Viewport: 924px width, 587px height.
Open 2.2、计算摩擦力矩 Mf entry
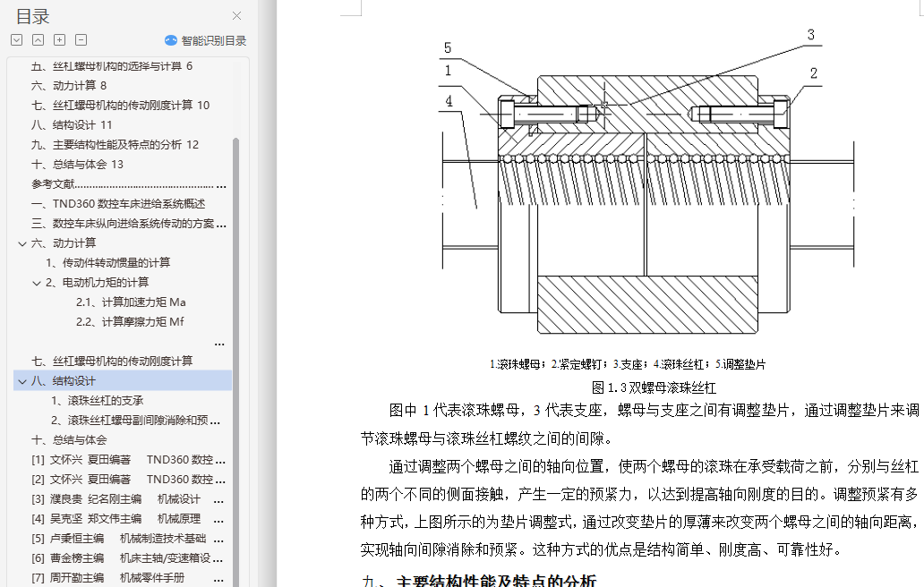[130, 322]
